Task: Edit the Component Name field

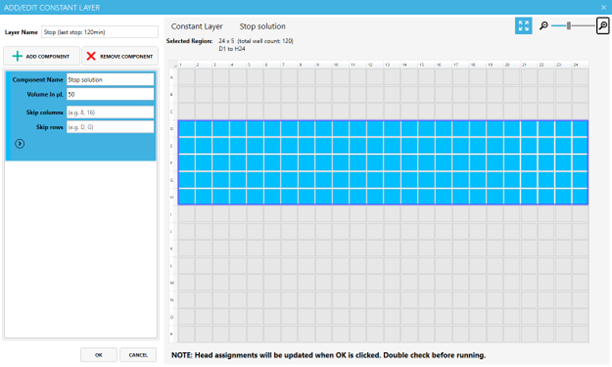Action: (110, 80)
